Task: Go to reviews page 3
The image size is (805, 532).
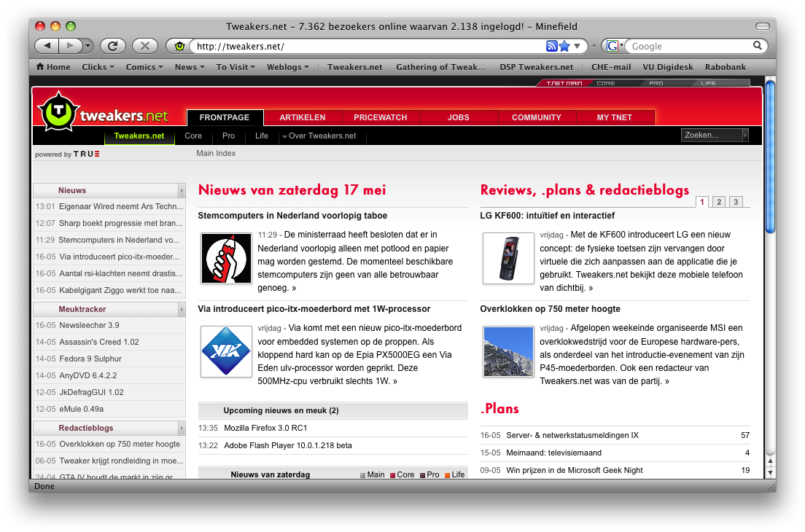Action: (x=736, y=202)
